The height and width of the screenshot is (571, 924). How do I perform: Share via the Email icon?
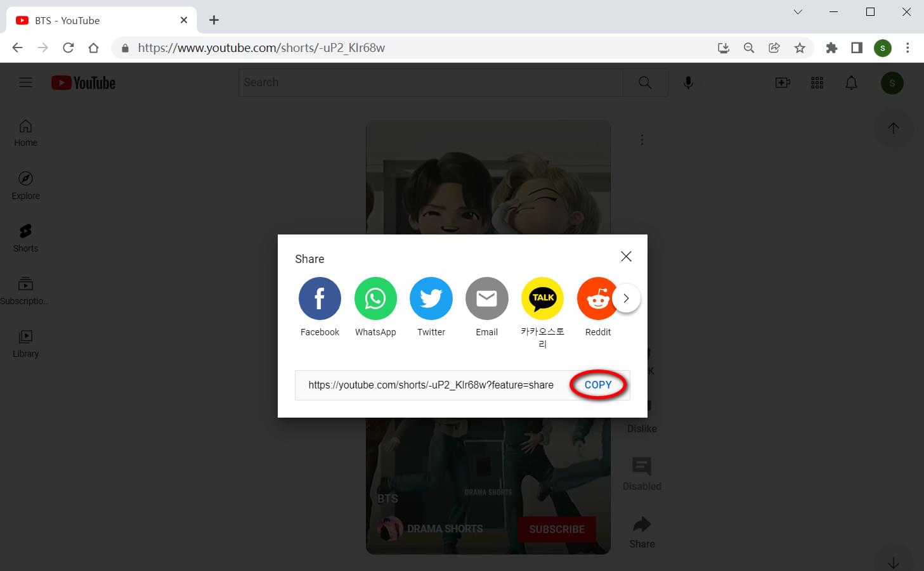click(x=487, y=298)
